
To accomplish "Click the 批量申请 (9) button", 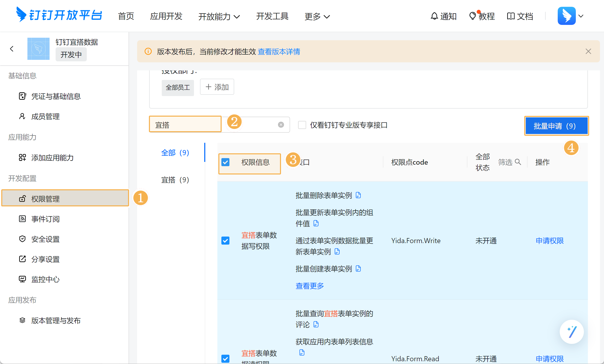I will (x=556, y=126).
